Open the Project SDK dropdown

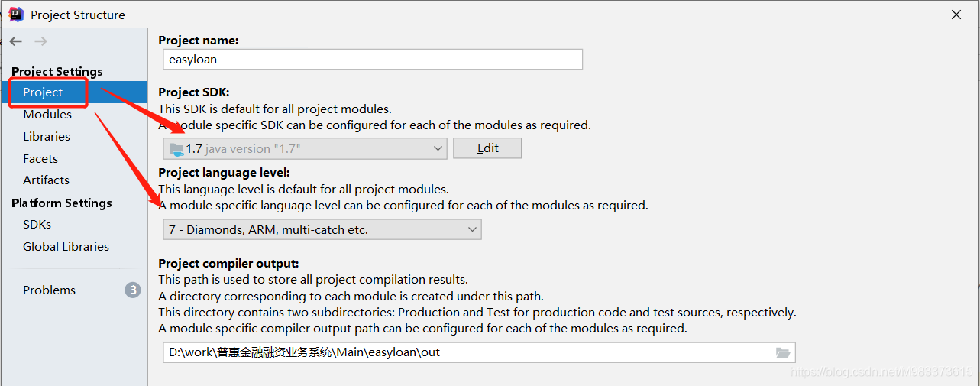(x=438, y=148)
